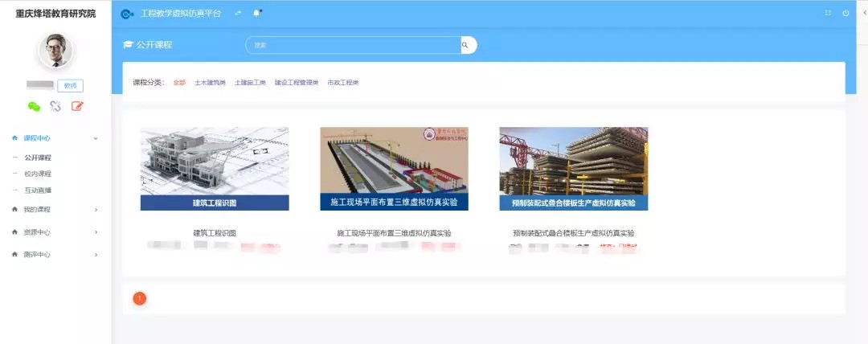This screenshot has width=868, height=344.
Task: Click the 教师 role button
Action: pyautogui.click(x=70, y=86)
